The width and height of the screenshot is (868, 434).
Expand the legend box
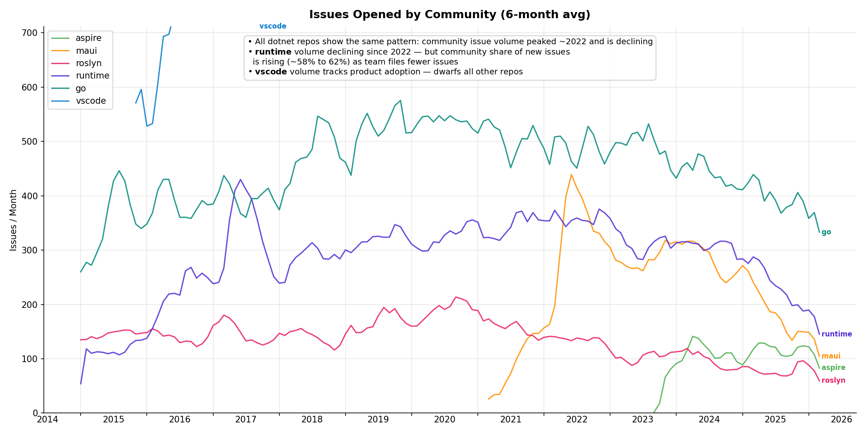click(x=80, y=69)
